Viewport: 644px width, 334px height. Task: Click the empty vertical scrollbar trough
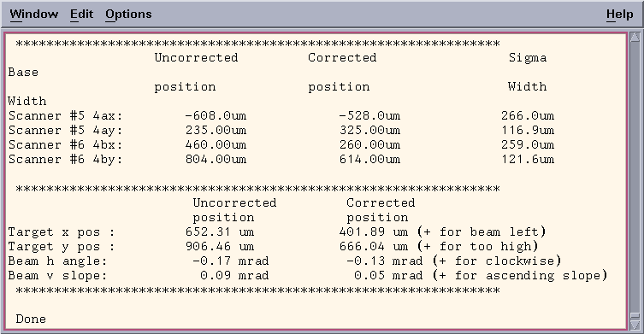coord(635,177)
